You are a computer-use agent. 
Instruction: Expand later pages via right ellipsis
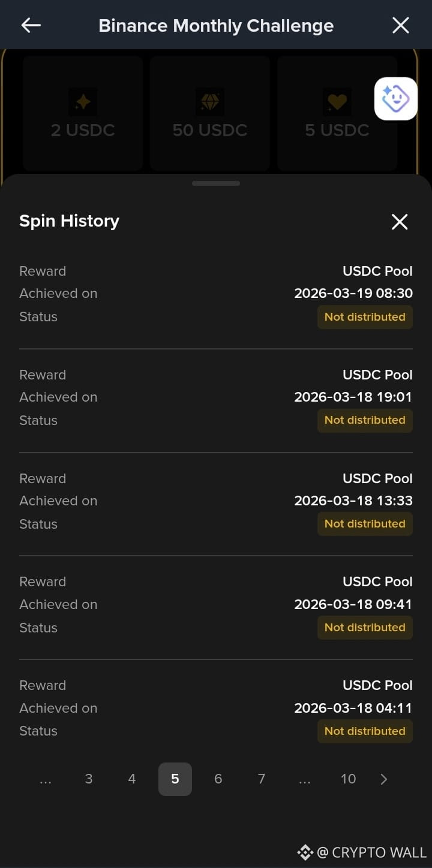tap(305, 779)
